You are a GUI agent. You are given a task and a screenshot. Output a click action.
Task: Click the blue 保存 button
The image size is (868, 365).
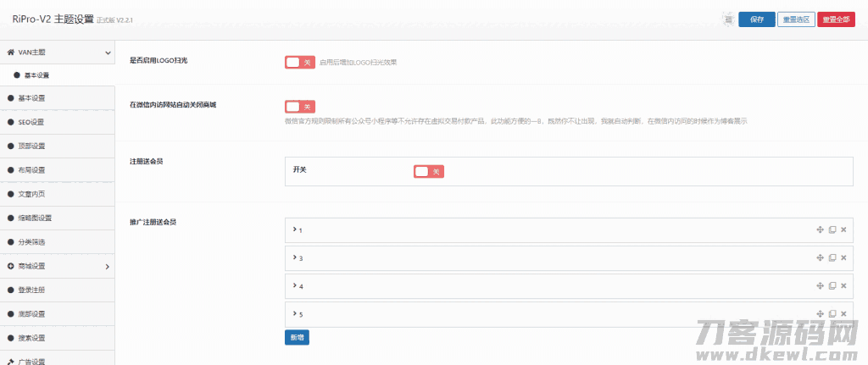point(757,19)
